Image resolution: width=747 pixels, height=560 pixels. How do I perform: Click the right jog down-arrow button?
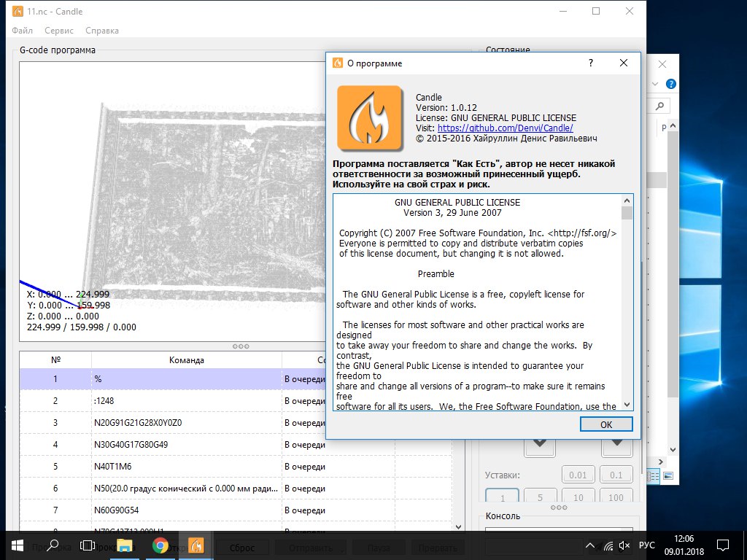tap(616, 447)
